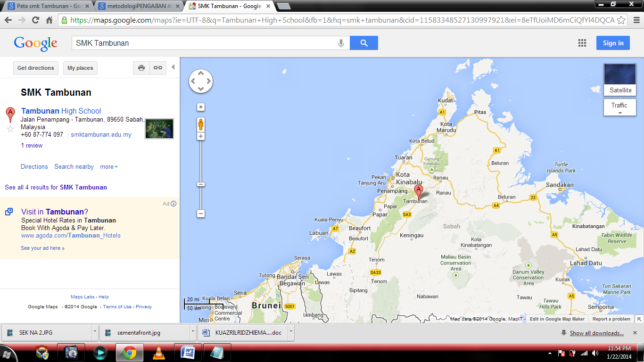Click the My places button
This screenshot has height=362, width=644.
coord(80,68)
